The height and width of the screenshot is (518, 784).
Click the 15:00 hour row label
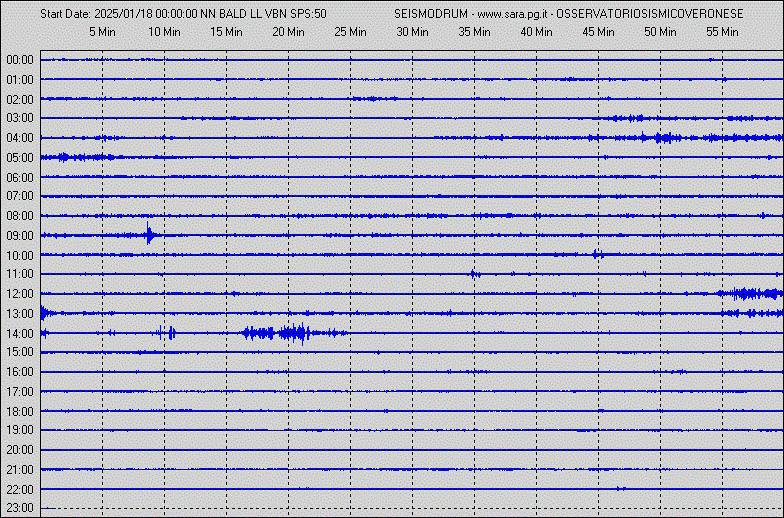(20, 352)
